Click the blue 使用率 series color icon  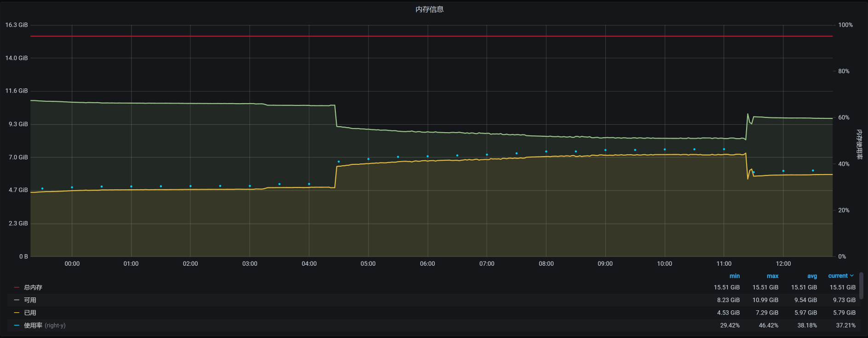17,326
